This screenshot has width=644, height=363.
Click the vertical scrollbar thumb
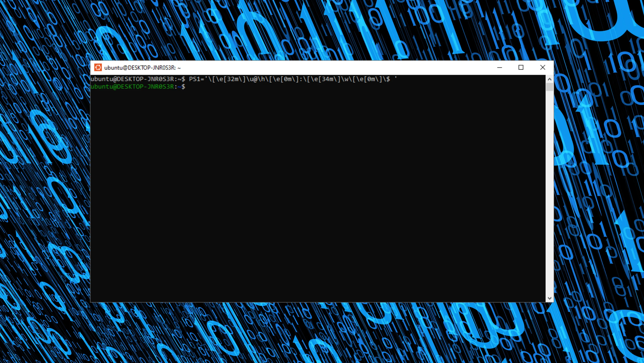550,87
